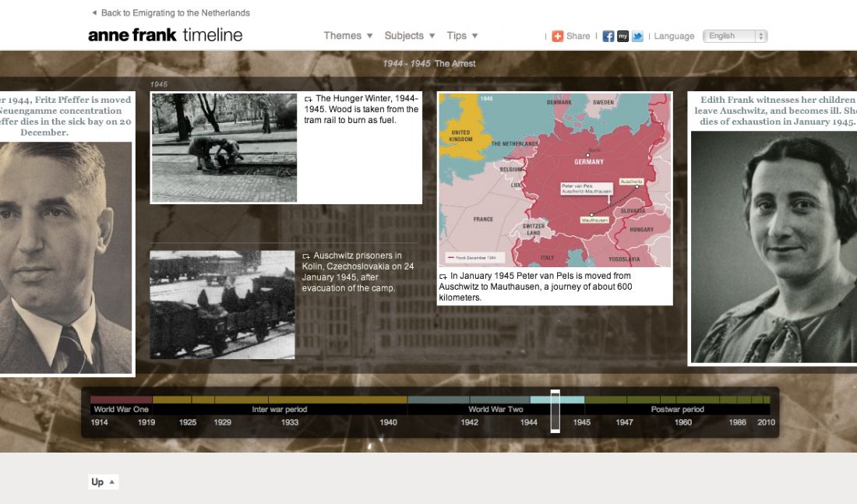This screenshot has height=504, width=857.
Task: Open the Subjects menu
Action: coord(408,35)
